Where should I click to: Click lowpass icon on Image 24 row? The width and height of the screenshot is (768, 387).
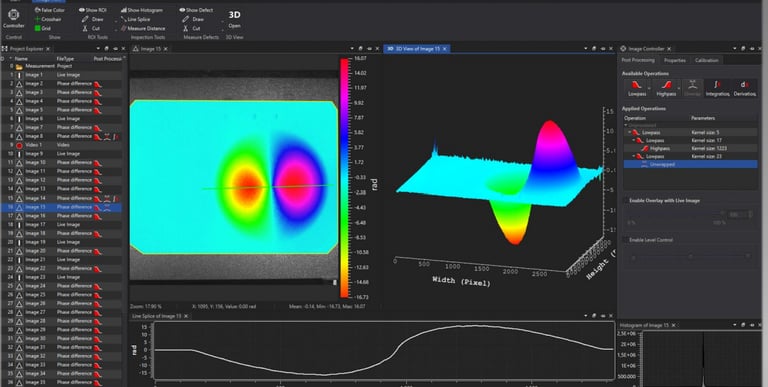point(97,286)
